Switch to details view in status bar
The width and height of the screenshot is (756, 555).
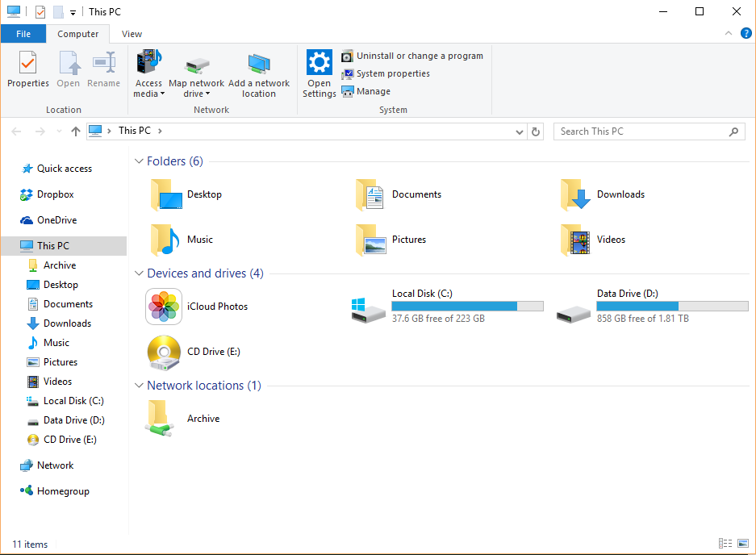(725, 544)
